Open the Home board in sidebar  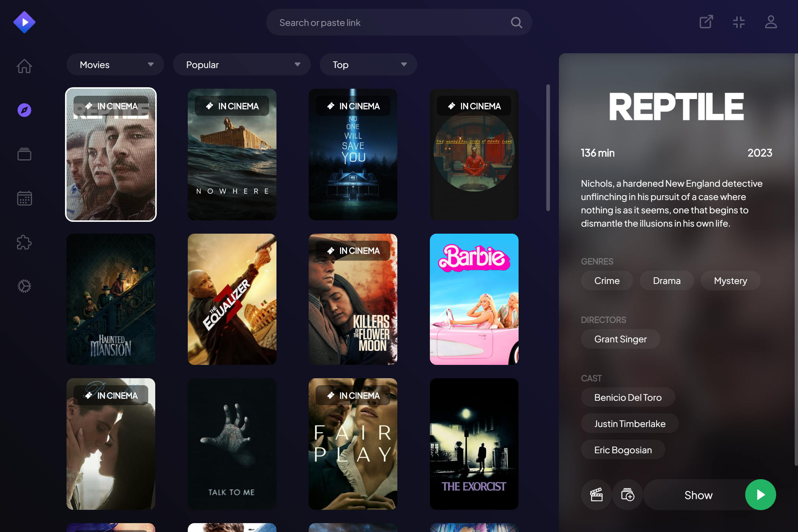24,66
